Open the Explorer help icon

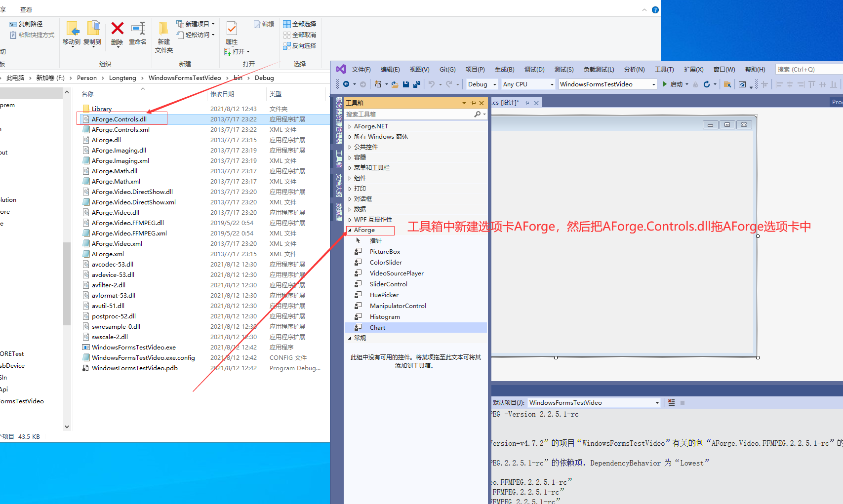coord(655,10)
